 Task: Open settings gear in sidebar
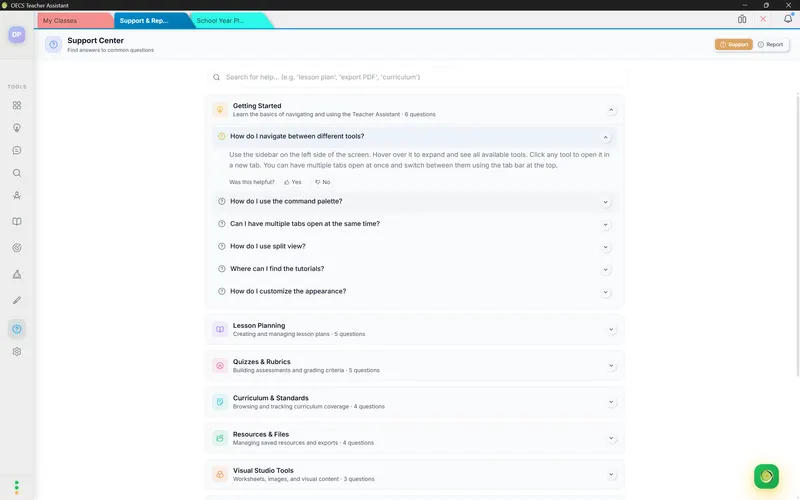click(17, 352)
